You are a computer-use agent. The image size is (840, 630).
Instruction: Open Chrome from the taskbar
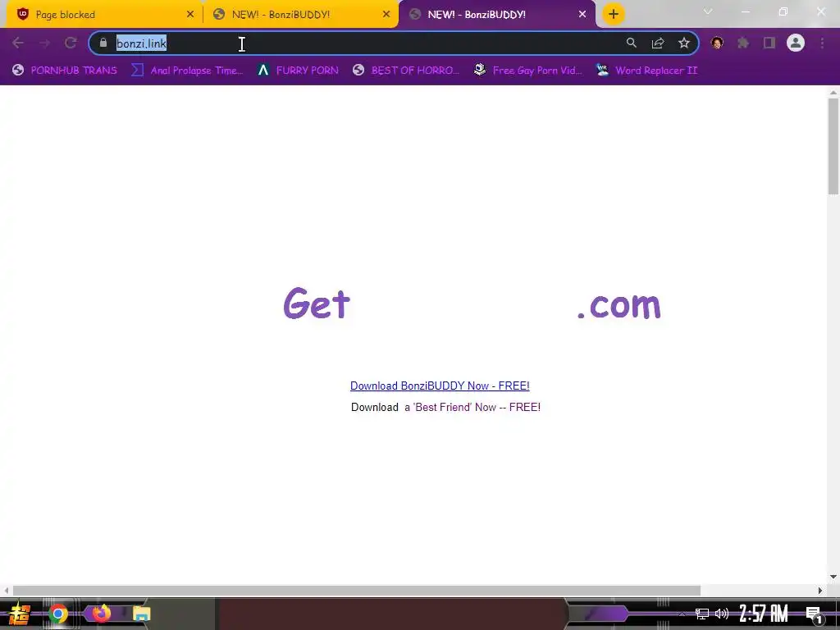[58, 614]
